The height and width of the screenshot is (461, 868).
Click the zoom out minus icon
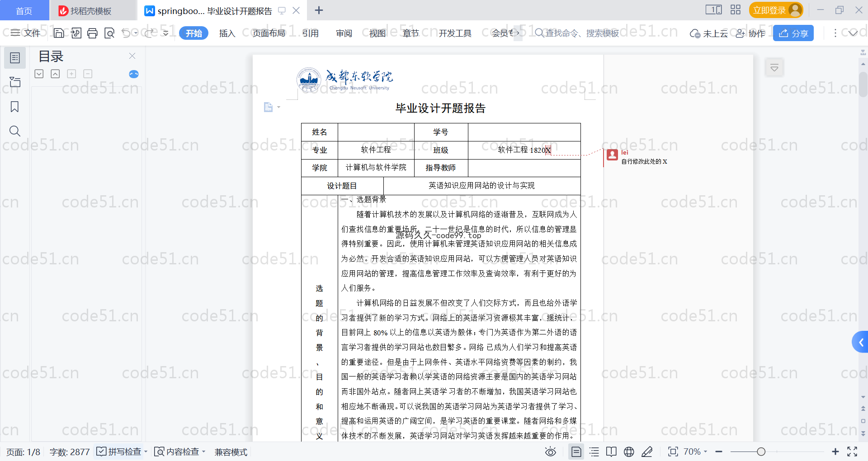719,452
